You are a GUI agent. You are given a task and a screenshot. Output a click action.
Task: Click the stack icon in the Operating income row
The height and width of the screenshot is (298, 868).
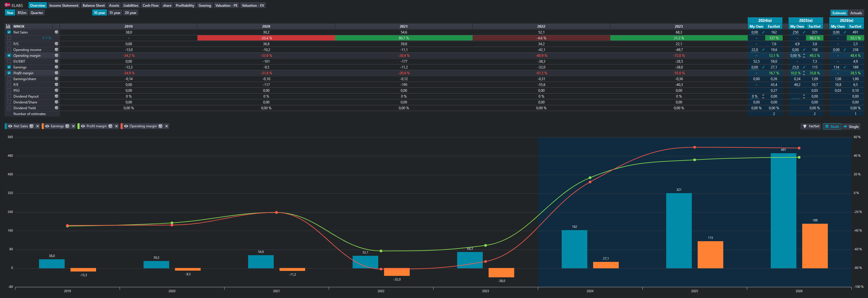tap(56, 50)
